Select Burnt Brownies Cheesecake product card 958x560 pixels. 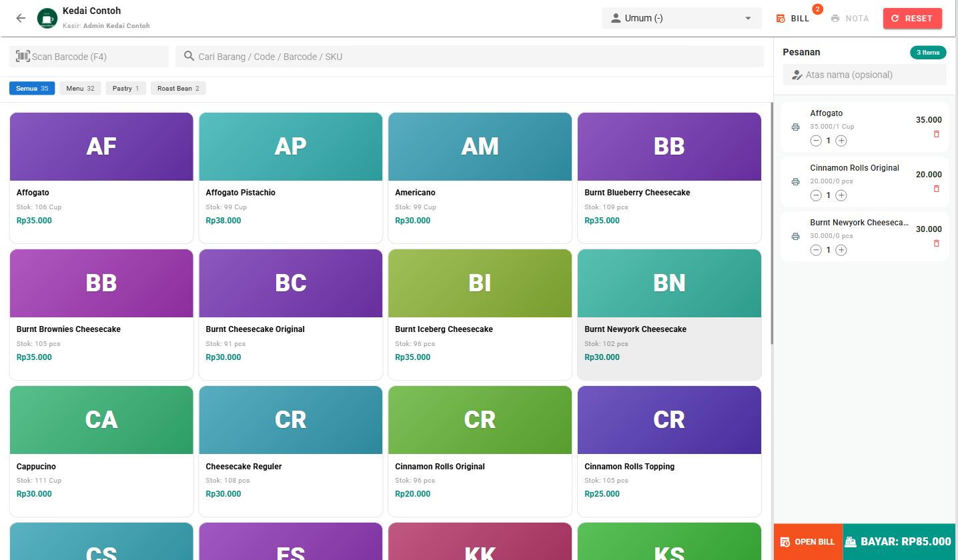pos(101,315)
